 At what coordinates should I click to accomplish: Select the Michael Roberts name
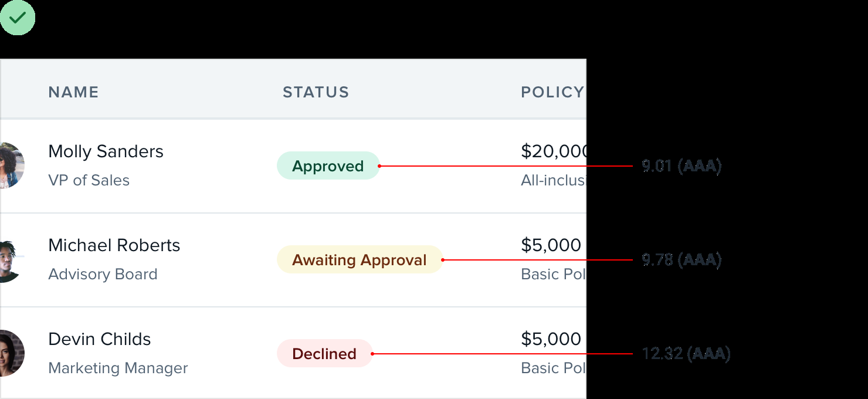(114, 245)
